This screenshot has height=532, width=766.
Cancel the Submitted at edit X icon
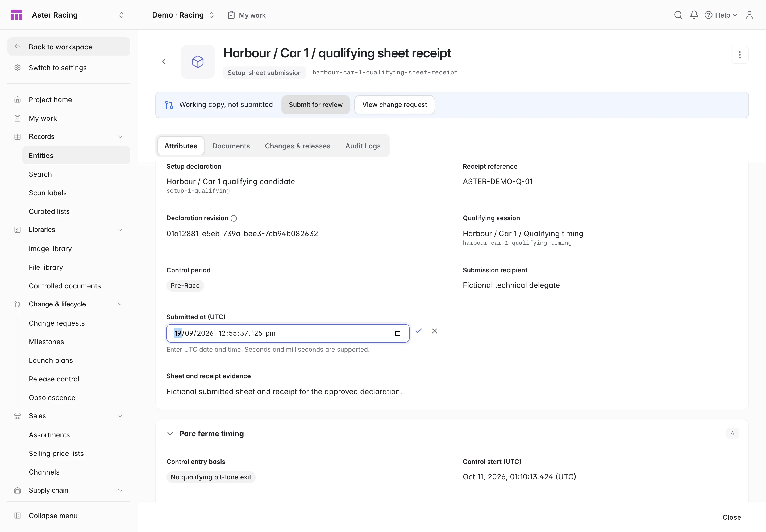pos(434,331)
